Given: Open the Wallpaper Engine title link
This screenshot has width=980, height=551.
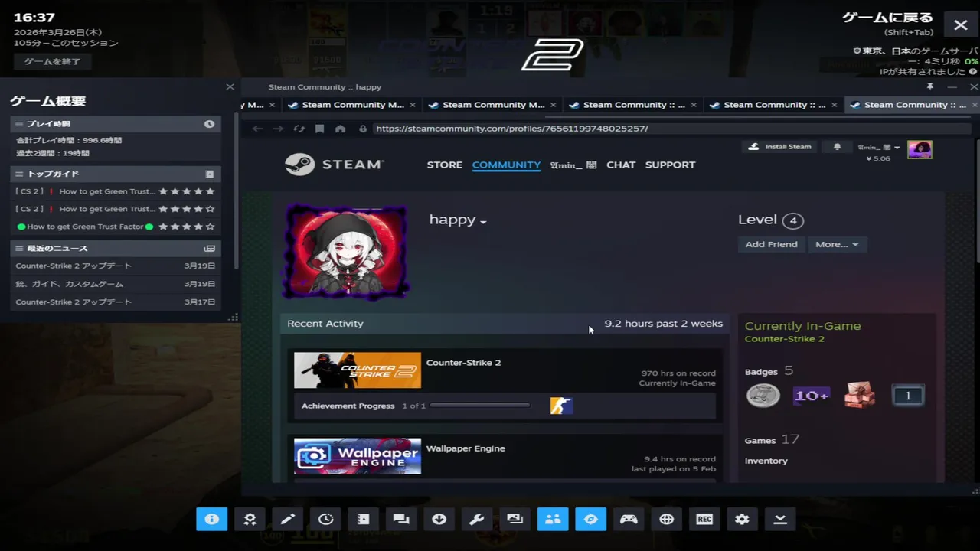Looking at the screenshot, I should pyautogui.click(x=465, y=448).
